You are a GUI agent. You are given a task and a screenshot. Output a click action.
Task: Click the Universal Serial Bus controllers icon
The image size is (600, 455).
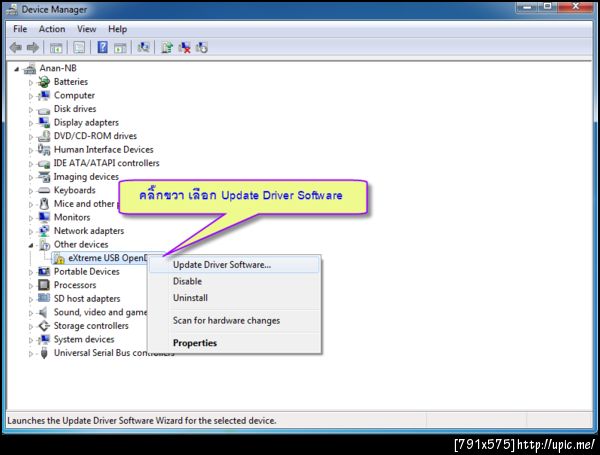(x=44, y=353)
